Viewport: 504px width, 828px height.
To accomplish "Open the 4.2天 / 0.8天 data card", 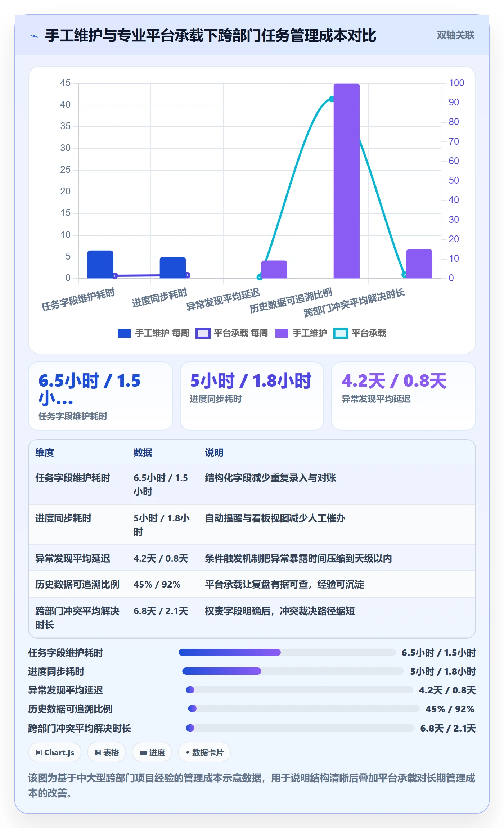I will 404,396.
